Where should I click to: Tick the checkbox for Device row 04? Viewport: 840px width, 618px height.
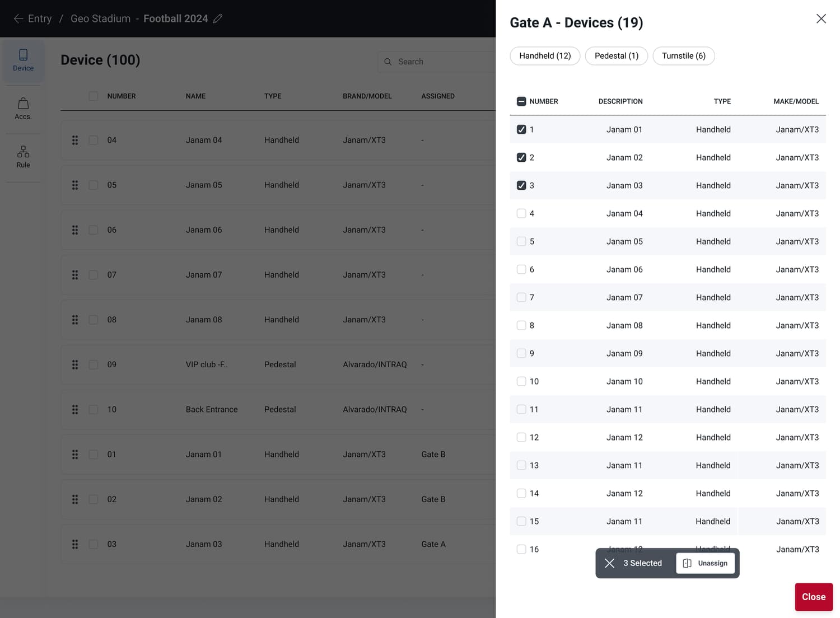94,140
